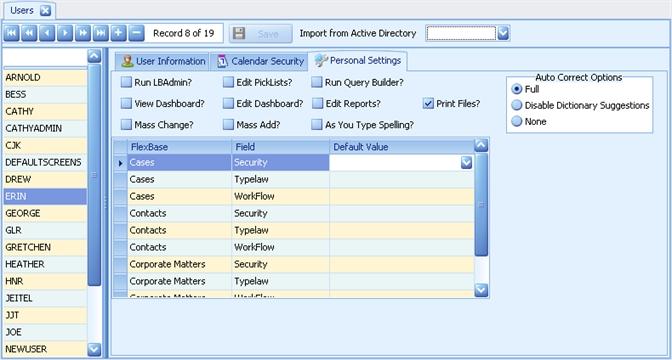
Task: Select user HEATHER in list
Action: 45,264
